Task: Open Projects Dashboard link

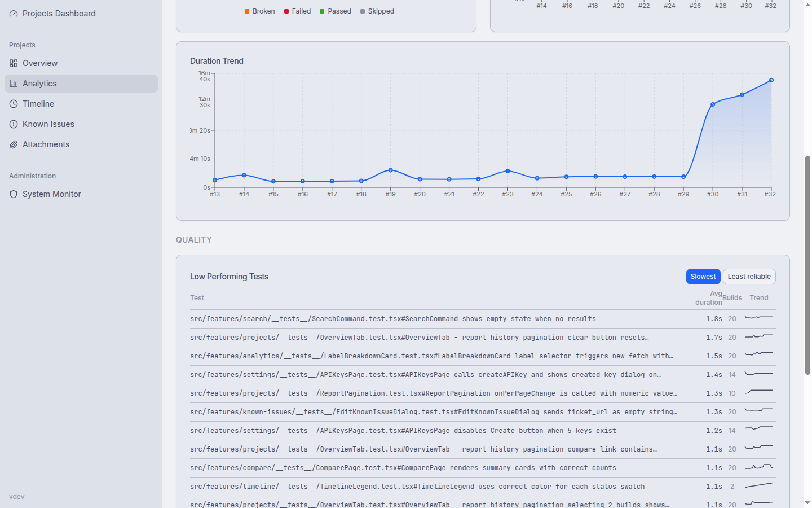Action: pos(81,14)
